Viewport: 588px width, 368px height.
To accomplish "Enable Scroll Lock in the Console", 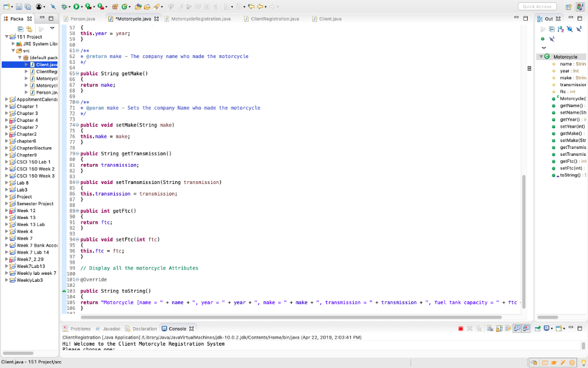I will coord(498,328).
